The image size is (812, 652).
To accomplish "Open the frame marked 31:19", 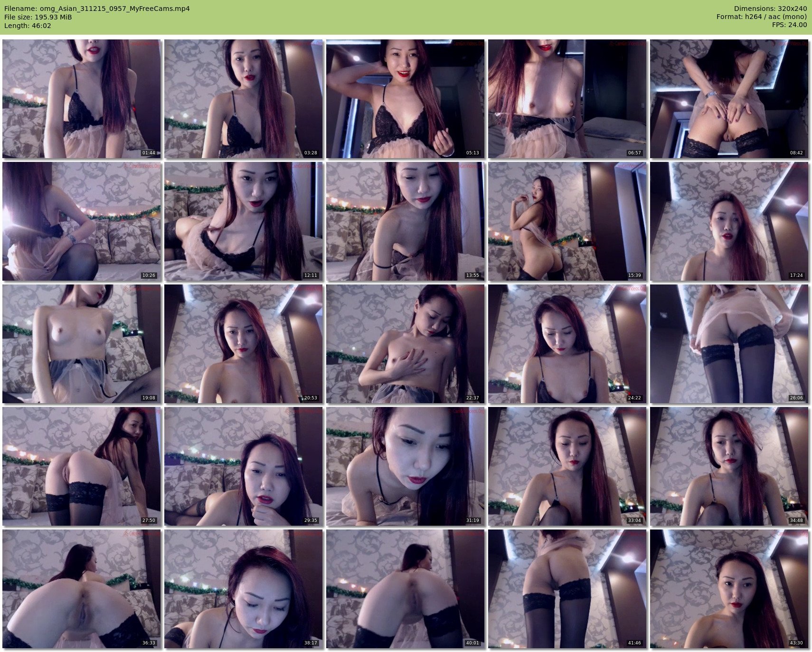I will (405, 466).
